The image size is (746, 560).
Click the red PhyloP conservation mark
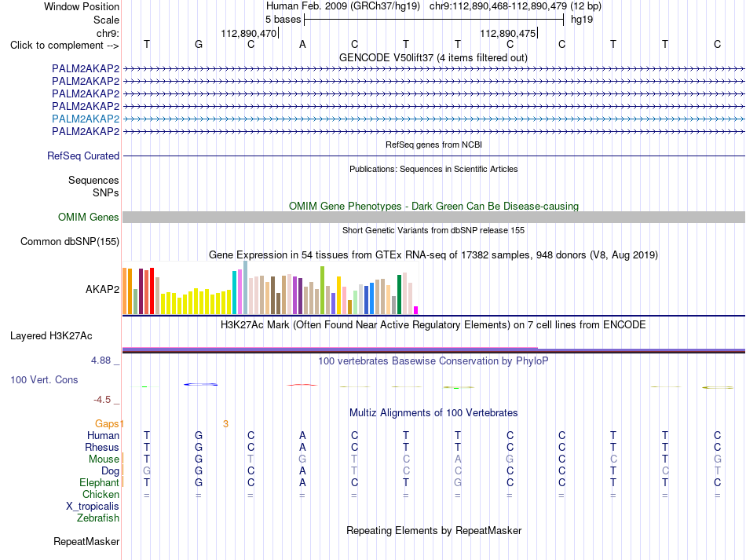[x=302, y=385]
